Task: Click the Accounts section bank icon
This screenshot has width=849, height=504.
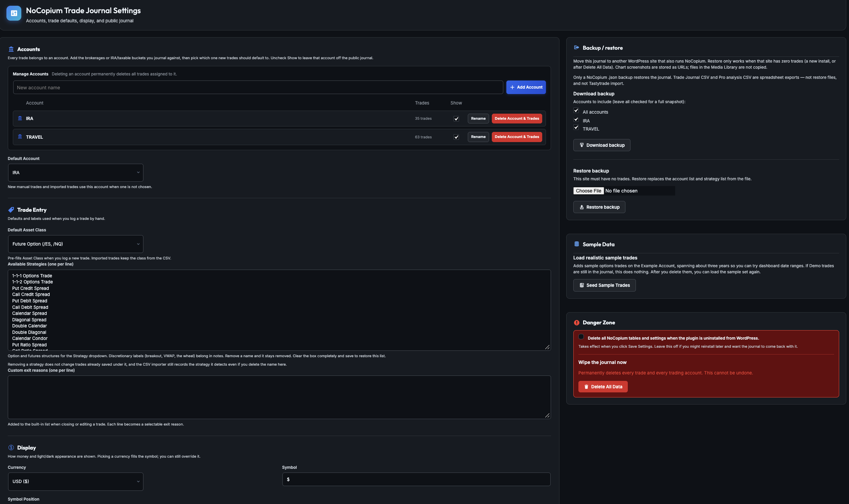Action: coord(11,49)
